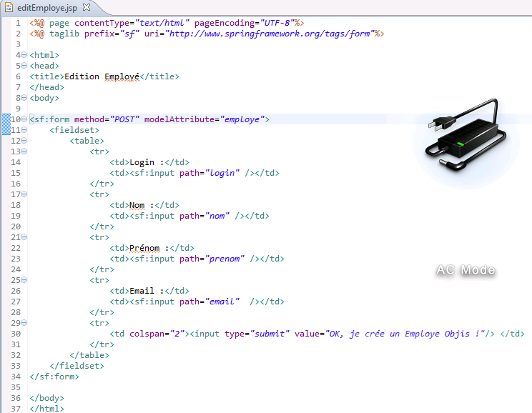Click the text "Edition Employé" in the title tag
Viewport: 532px width, 413px height.
tap(102, 76)
